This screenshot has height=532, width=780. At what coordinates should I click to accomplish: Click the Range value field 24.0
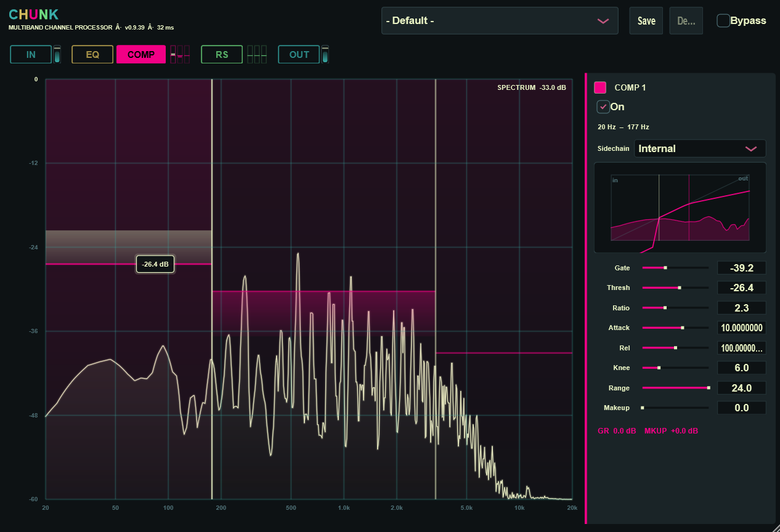(x=742, y=388)
